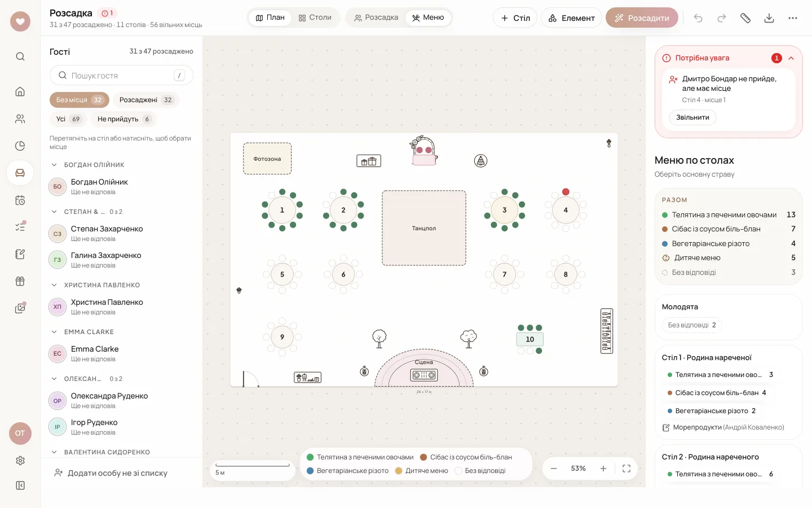This screenshot has width=812, height=508.
Task: Open the guests people icon in sidebar
Action: pos(20,119)
